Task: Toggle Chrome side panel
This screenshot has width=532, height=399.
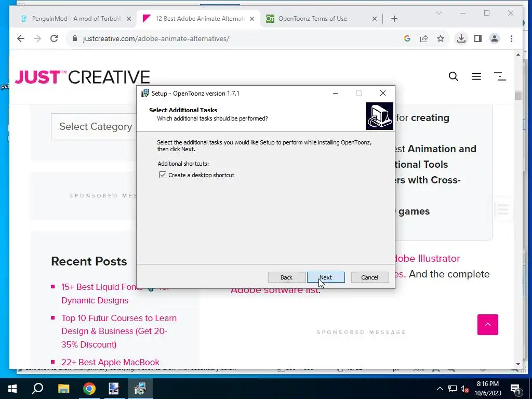Action: pos(478,38)
